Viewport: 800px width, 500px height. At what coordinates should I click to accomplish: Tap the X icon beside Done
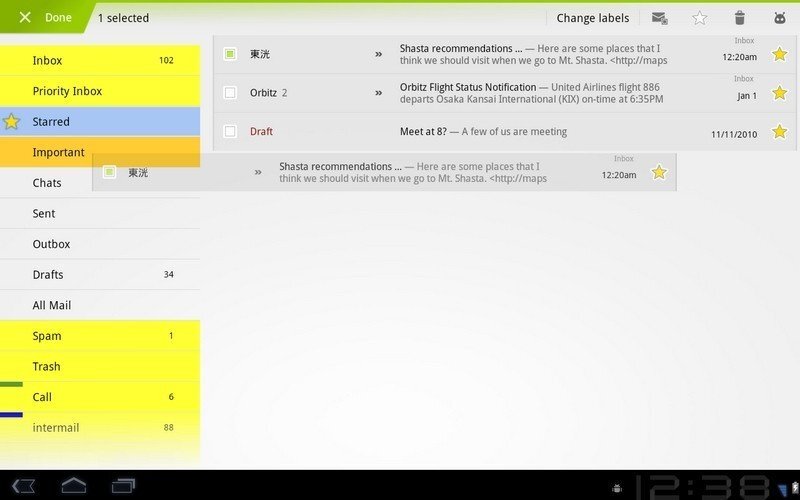(25, 18)
